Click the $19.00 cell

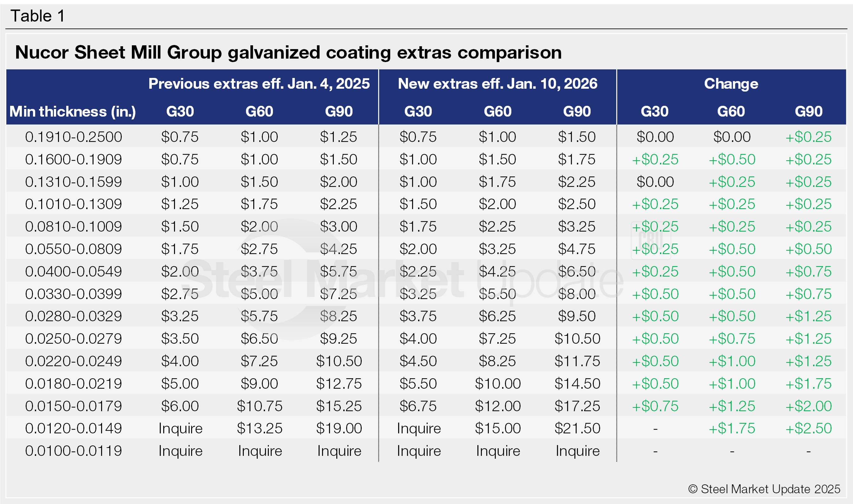coord(339,428)
